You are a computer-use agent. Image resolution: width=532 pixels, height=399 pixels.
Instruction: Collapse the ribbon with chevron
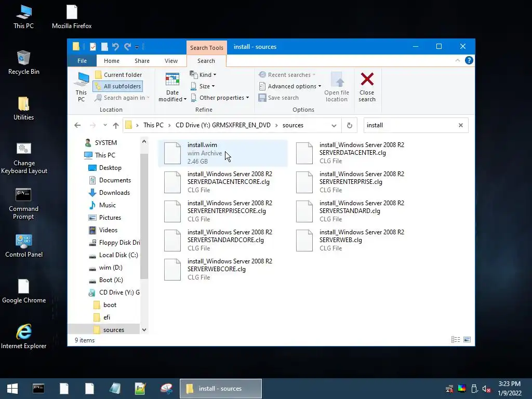pyautogui.click(x=457, y=60)
